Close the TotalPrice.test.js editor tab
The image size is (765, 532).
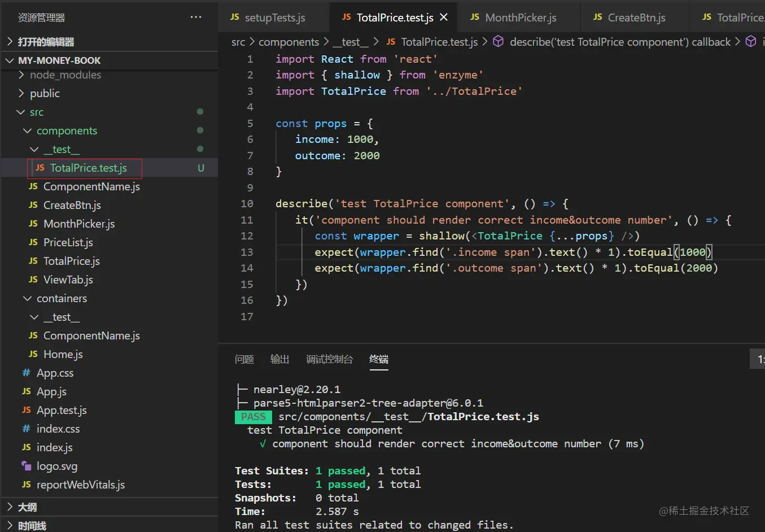(x=444, y=18)
